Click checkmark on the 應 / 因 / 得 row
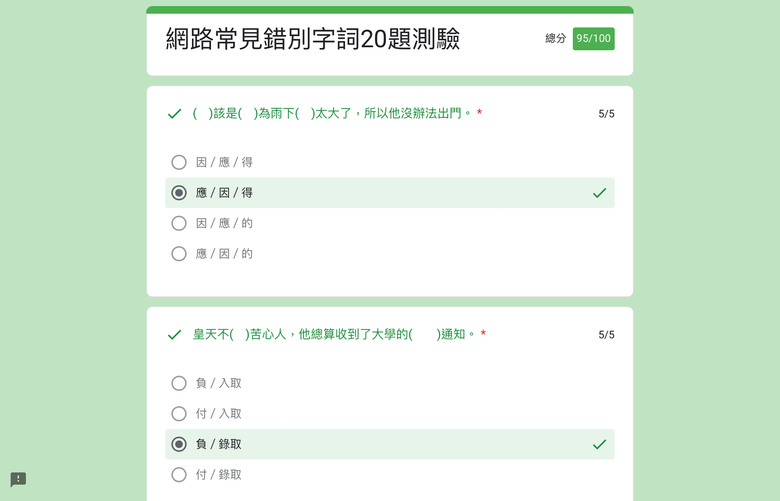 [599, 193]
